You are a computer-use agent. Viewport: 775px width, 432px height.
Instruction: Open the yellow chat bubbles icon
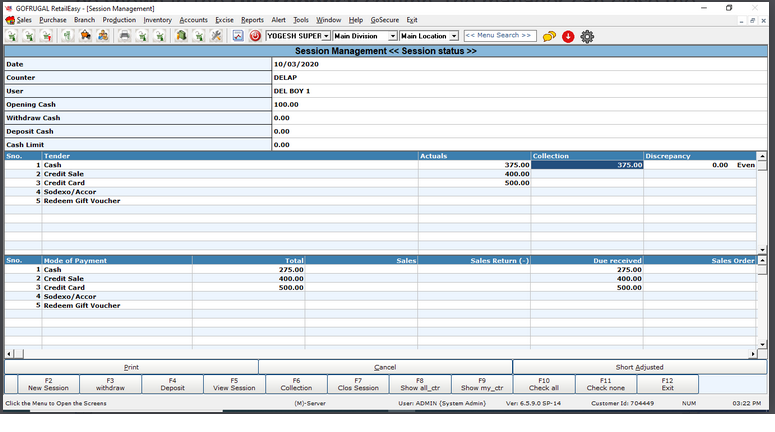click(x=549, y=36)
